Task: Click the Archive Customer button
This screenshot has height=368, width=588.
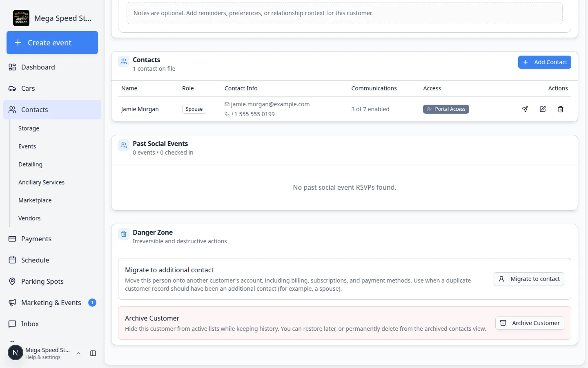Action: click(x=530, y=323)
